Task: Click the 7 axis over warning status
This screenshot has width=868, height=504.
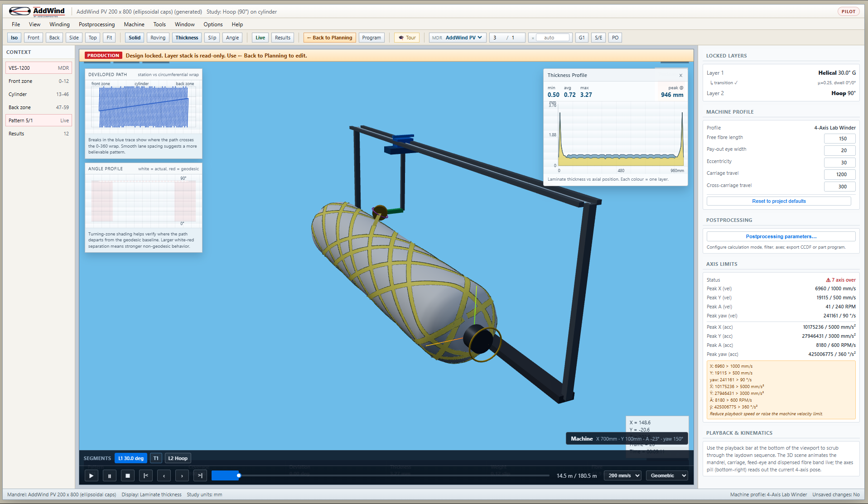Action: coord(841,280)
